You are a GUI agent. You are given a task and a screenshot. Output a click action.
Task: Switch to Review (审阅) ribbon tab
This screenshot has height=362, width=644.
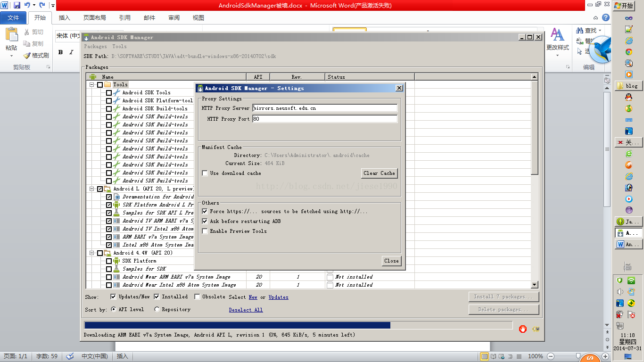point(174,18)
